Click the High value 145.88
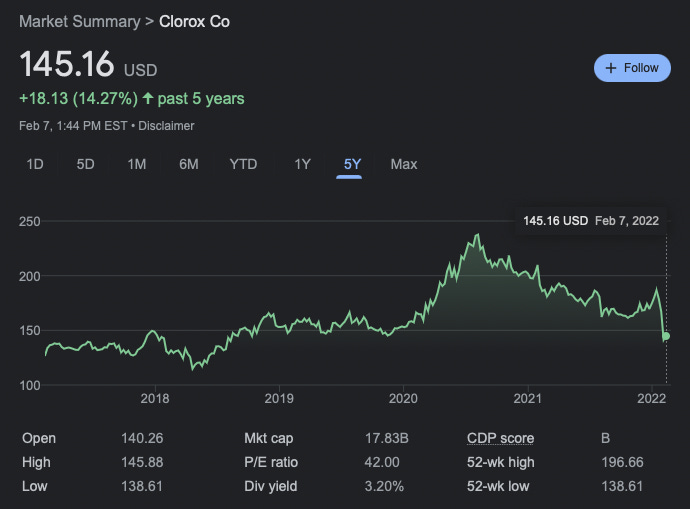Viewport: 690px width, 509px height. click(x=142, y=462)
